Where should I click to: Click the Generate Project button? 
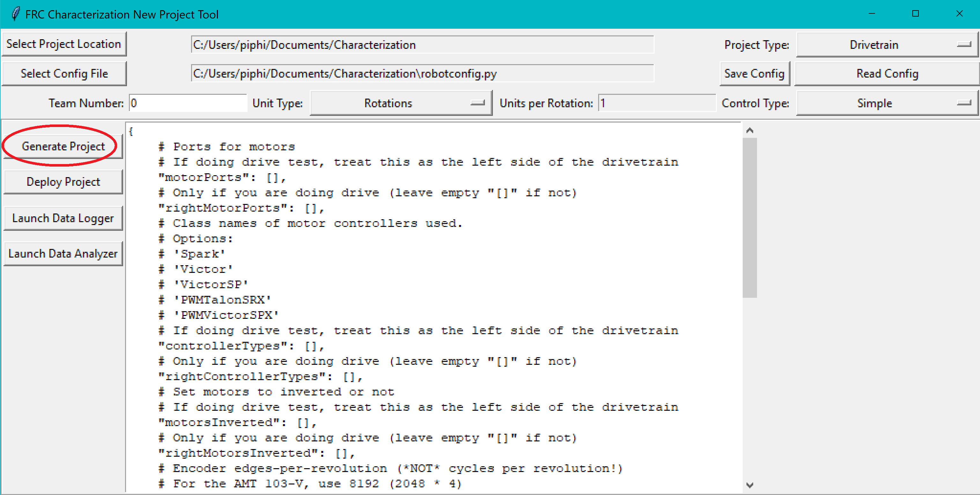point(63,146)
